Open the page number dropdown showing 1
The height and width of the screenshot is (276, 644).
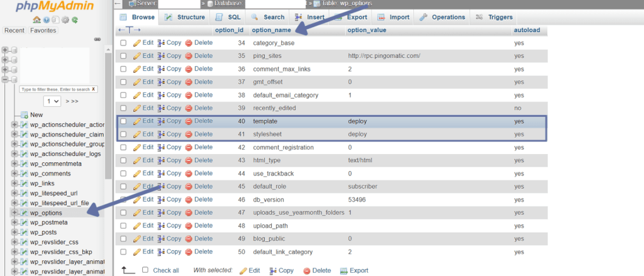(52, 101)
